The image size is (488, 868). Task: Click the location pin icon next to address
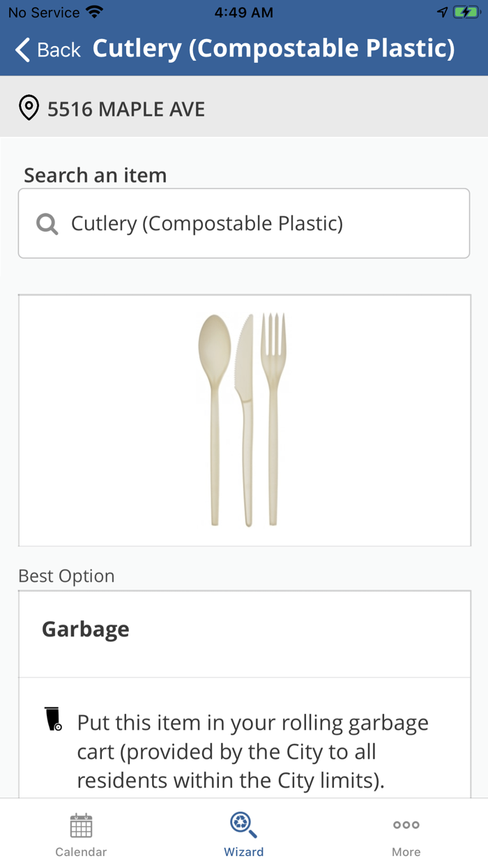(x=29, y=108)
